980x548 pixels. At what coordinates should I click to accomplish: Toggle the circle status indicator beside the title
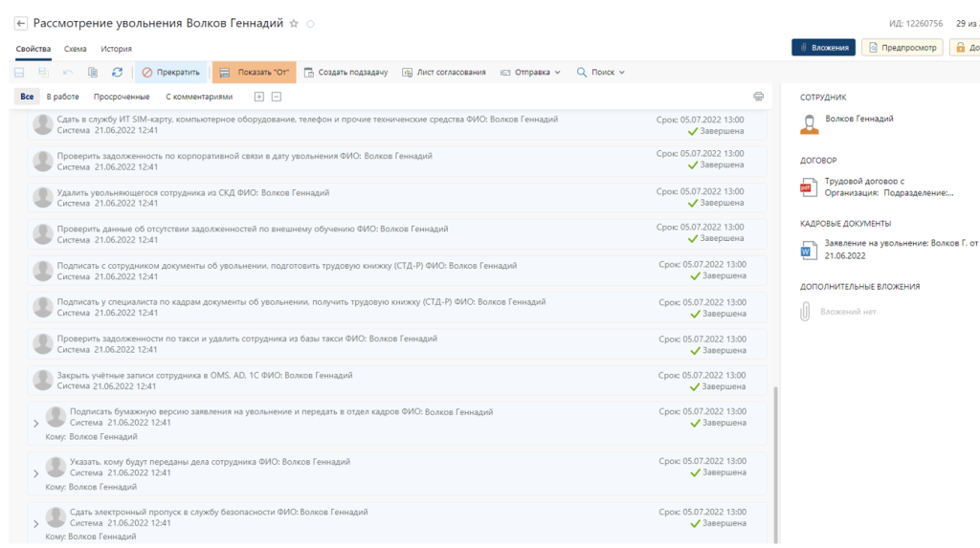[x=310, y=24]
